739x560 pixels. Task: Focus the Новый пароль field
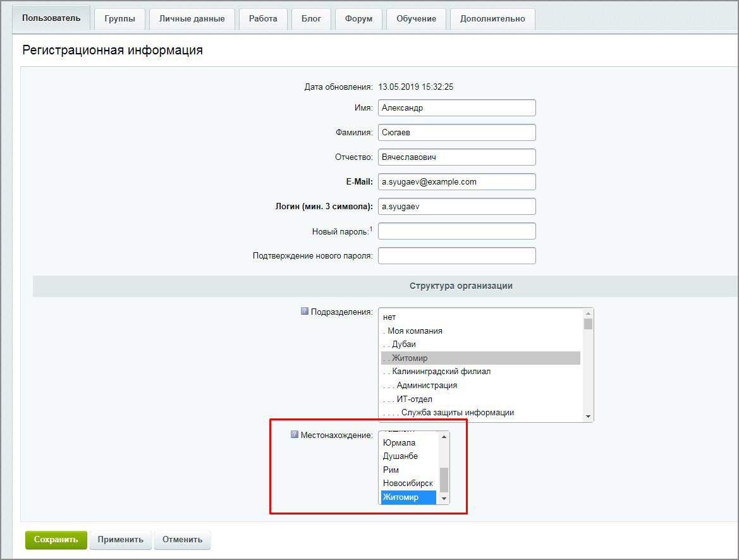[x=456, y=231]
